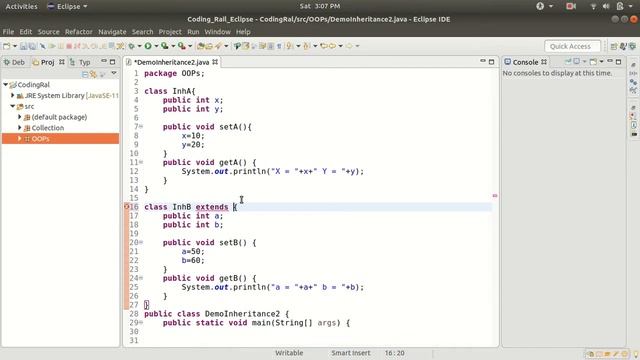Open the Window menu
This screenshot has width=640, height=360.
pos(217,31)
